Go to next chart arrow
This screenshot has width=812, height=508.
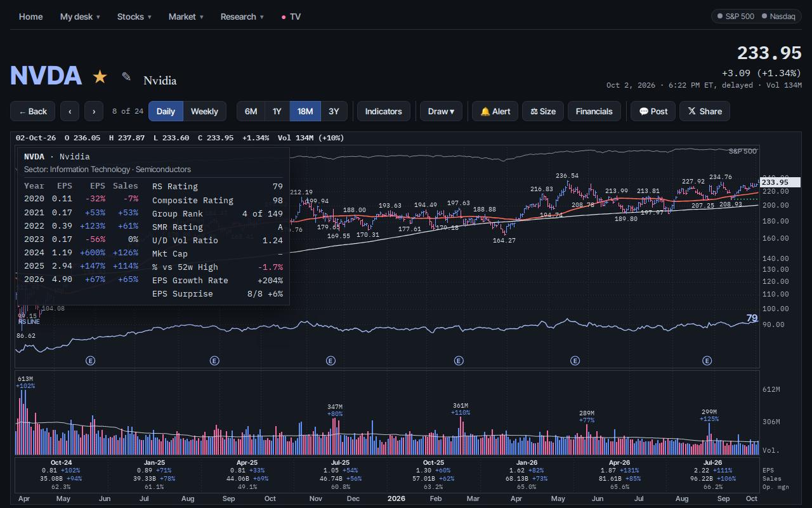click(x=94, y=111)
